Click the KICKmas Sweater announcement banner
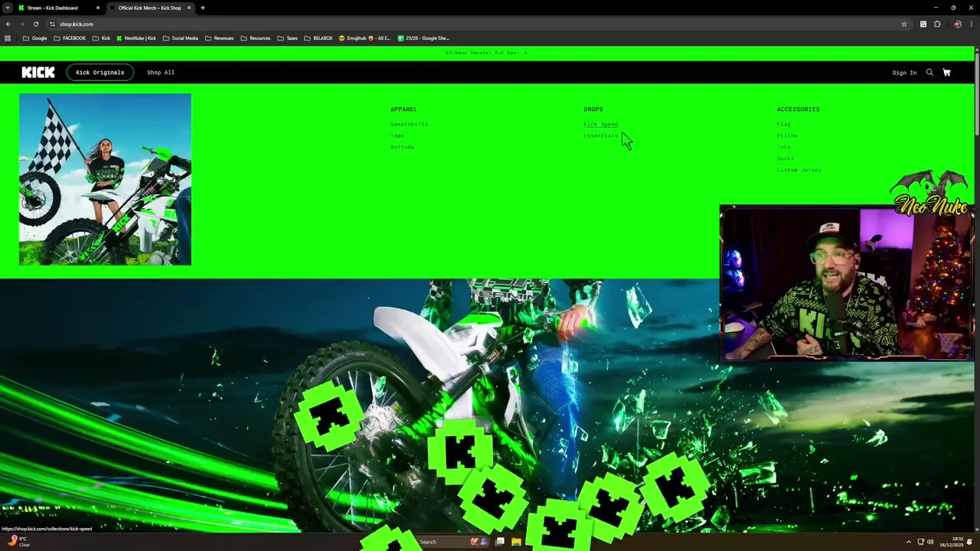Screen dimensions: 980x551 click(487, 53)
